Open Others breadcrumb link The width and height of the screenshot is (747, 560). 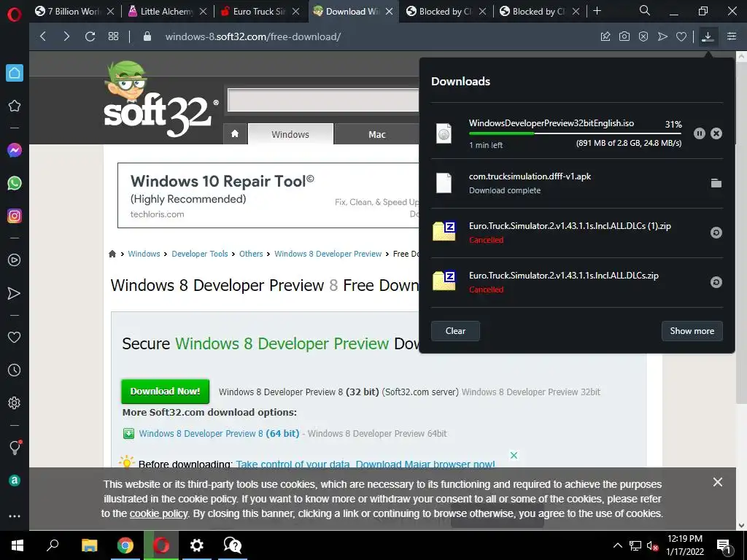click(x=251, y=254)
